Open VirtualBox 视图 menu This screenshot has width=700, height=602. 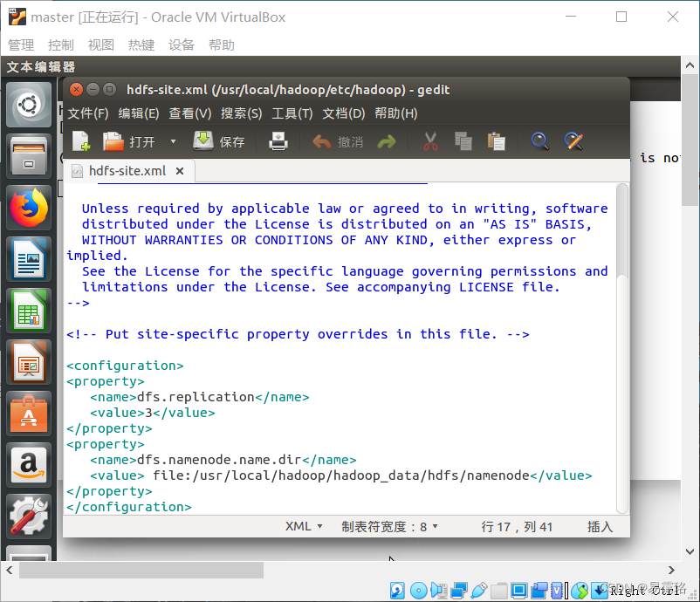[101, 45]
